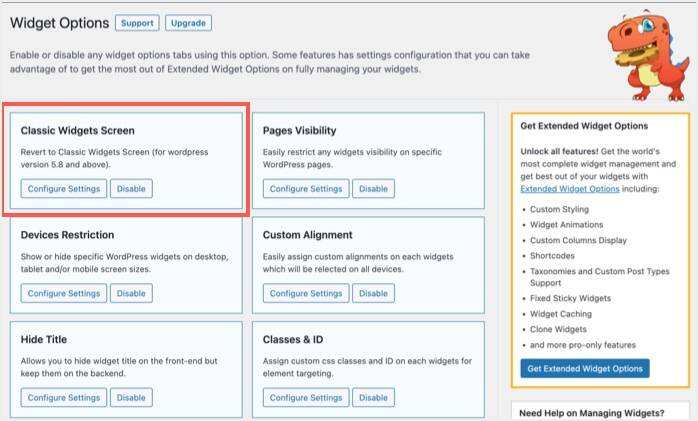This screenshot has width=698, height=421.
Task: Open Configure Settings for Custom Alignment
Action: point(306,293)
